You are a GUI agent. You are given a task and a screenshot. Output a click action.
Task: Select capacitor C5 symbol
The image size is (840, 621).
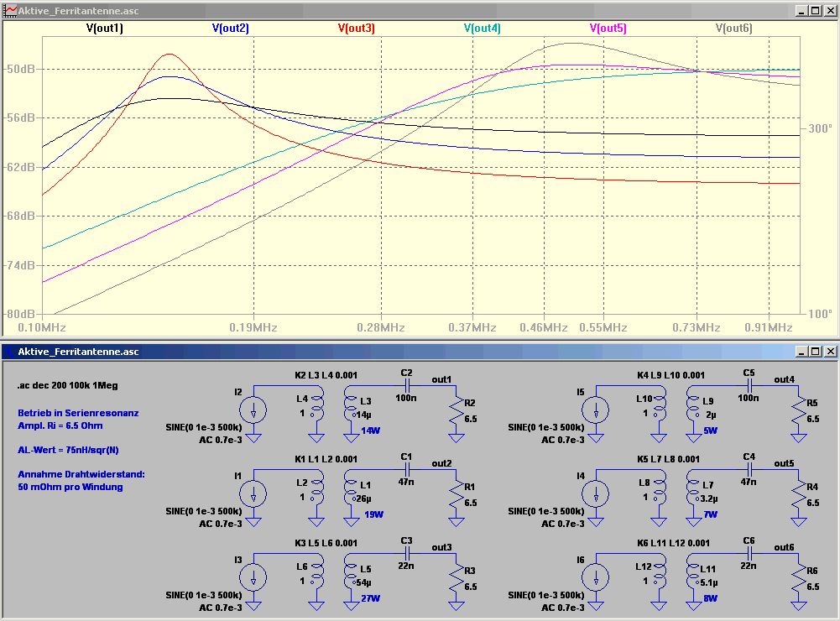point(749,386)
